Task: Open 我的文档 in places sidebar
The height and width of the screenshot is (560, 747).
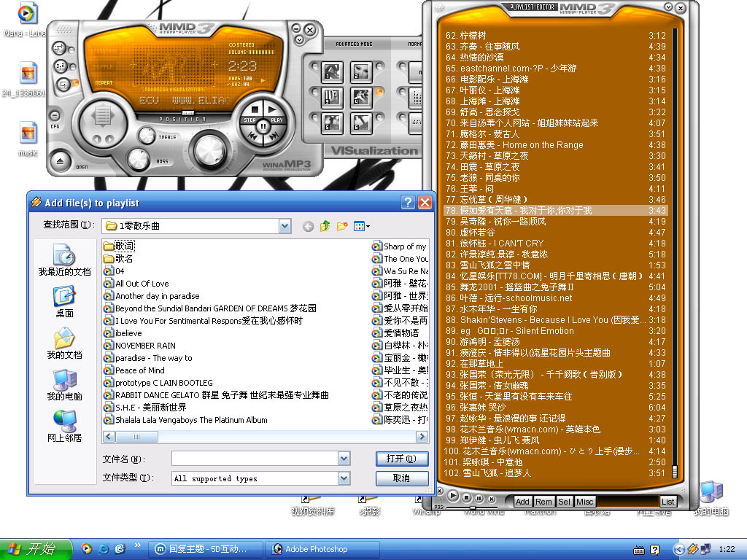Action: (x=64, y=343)
